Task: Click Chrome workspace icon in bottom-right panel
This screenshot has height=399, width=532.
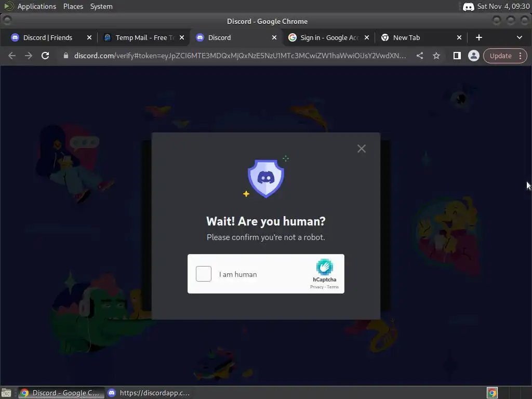Action: tap(492, 393)
